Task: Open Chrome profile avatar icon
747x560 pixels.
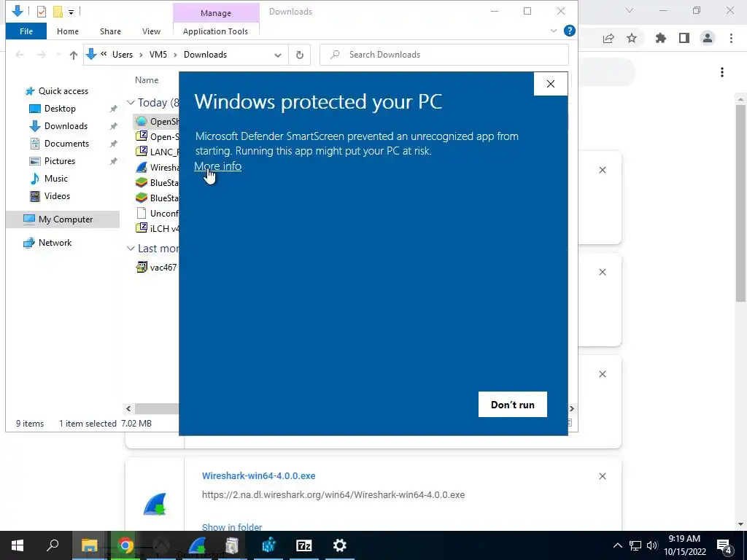Action: tap(708, 38)
